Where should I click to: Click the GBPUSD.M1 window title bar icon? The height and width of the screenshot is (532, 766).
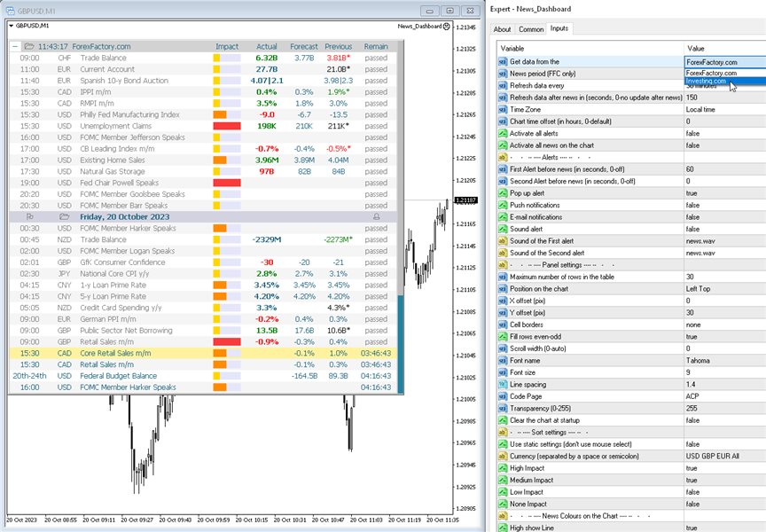pos(11,11)
